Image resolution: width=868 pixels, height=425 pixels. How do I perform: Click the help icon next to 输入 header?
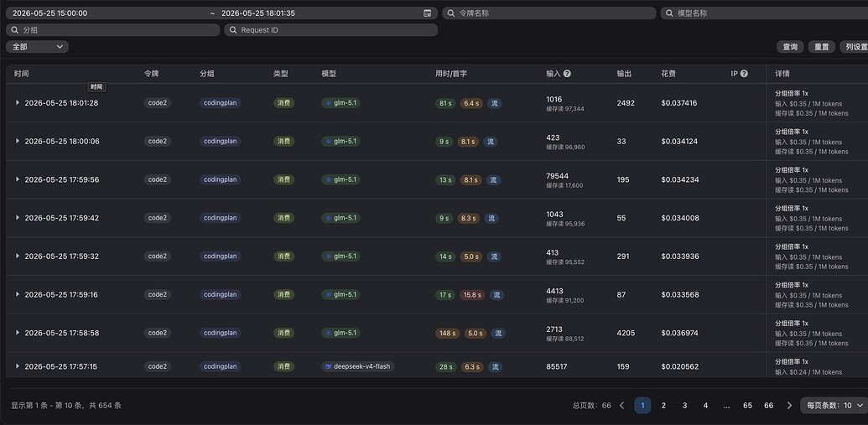tap(567, 74)
